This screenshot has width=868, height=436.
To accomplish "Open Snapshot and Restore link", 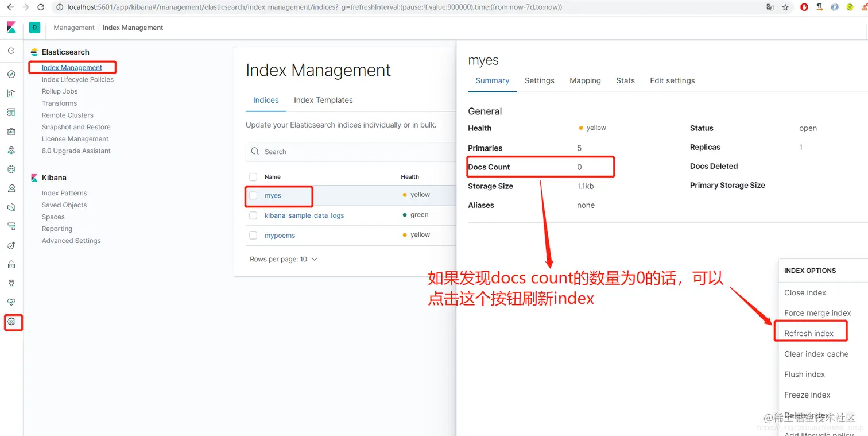I will tap(76, 127).
